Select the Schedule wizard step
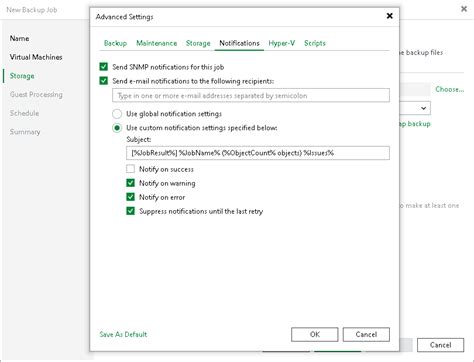This screenshot has height=362, width=474. point(24,113)
